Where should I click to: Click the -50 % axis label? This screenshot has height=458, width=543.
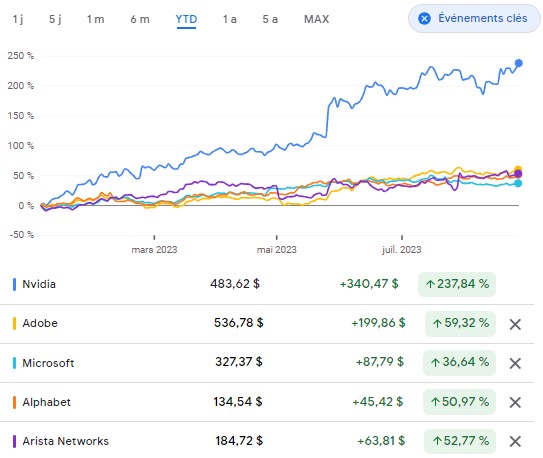tap(22, 235)
